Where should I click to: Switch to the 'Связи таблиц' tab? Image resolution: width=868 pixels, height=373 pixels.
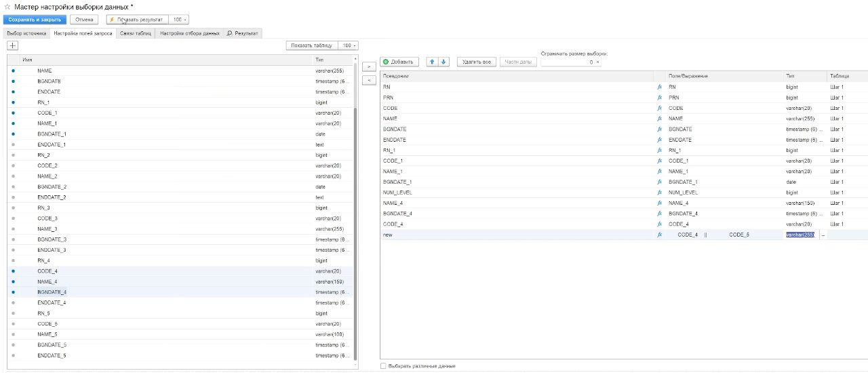click(x=136, y=33)
